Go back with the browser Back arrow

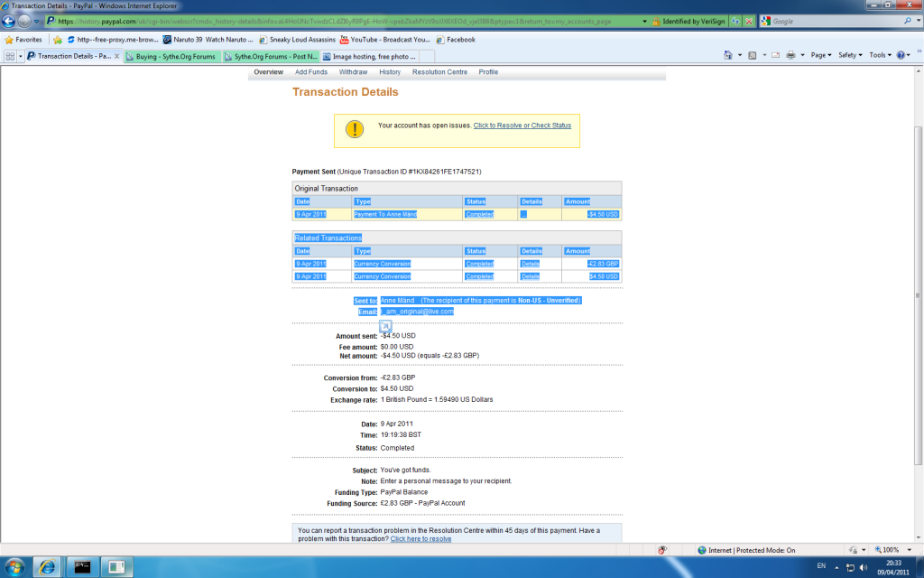tap(8, 22)
